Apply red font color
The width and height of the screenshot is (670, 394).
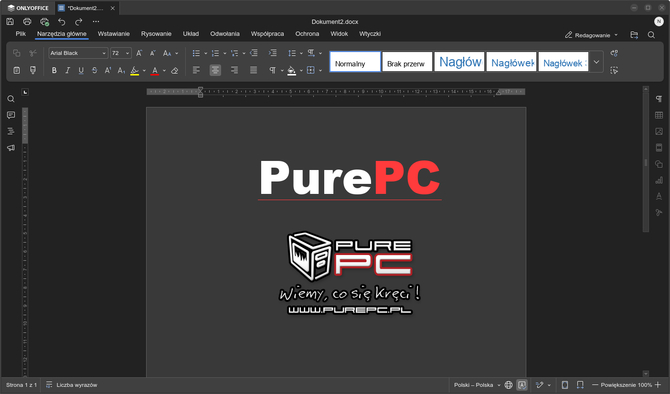[155, 71]
